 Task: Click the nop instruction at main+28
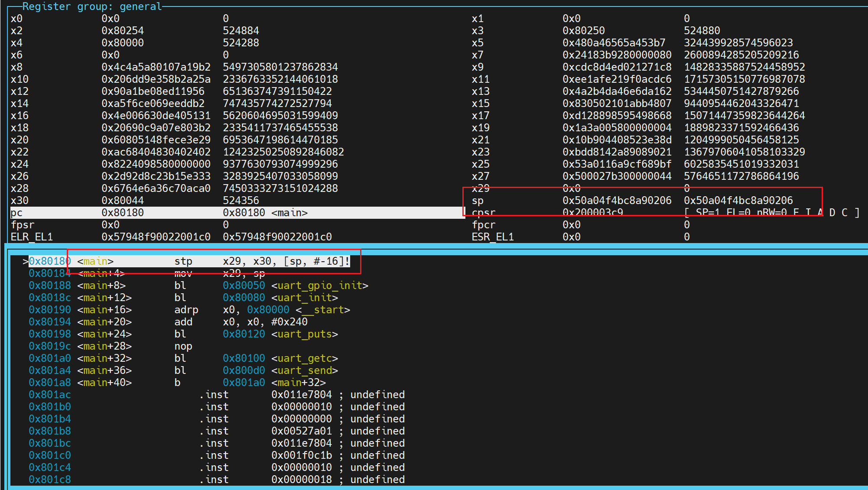tap(183, 346)
